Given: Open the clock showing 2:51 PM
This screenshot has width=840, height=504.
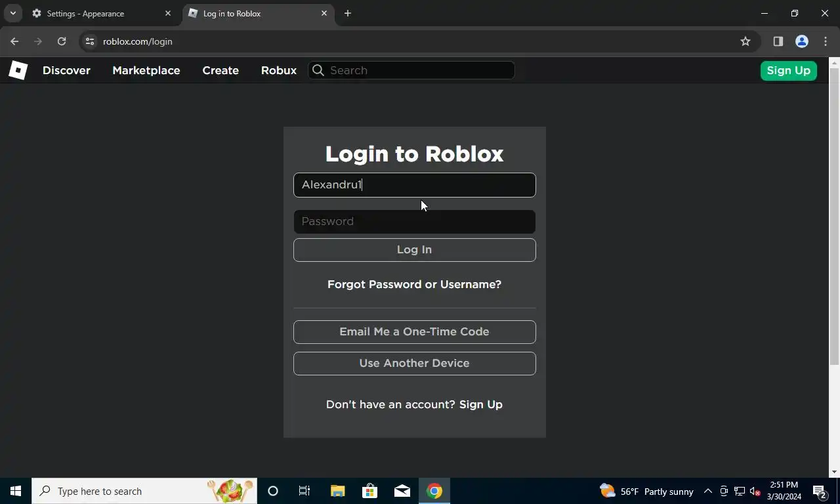Looking at the screenshot, I should click(784, 491).
